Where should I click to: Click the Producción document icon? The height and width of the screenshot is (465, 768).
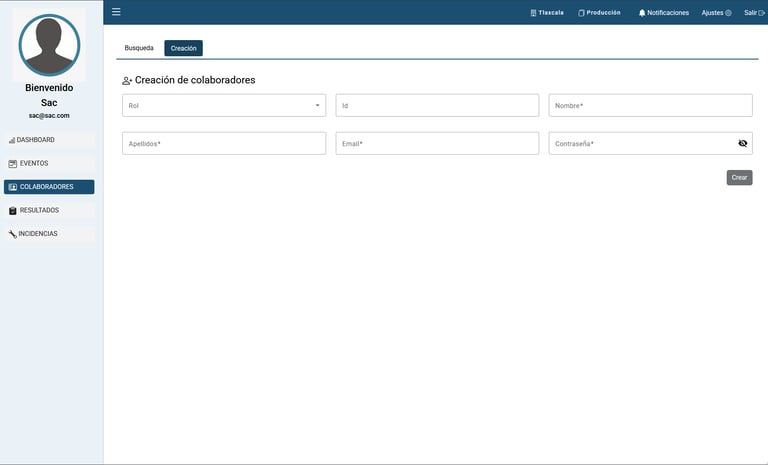581,13
